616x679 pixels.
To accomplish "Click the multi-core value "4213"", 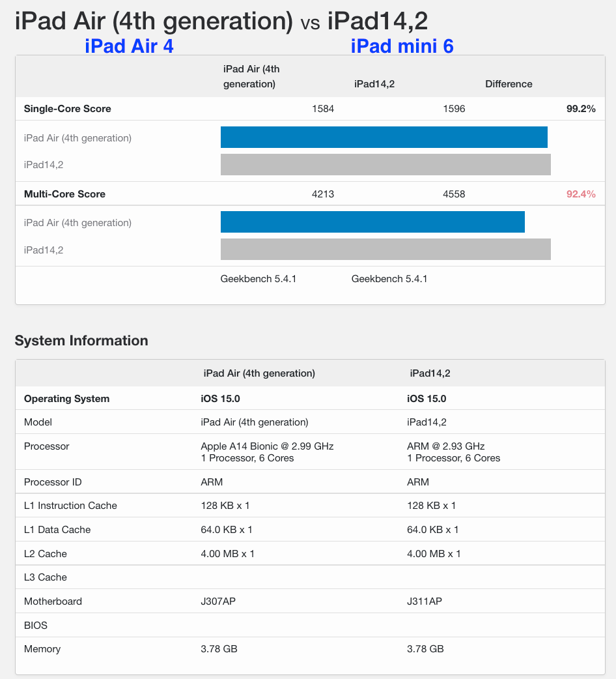I will click(323, 194).
